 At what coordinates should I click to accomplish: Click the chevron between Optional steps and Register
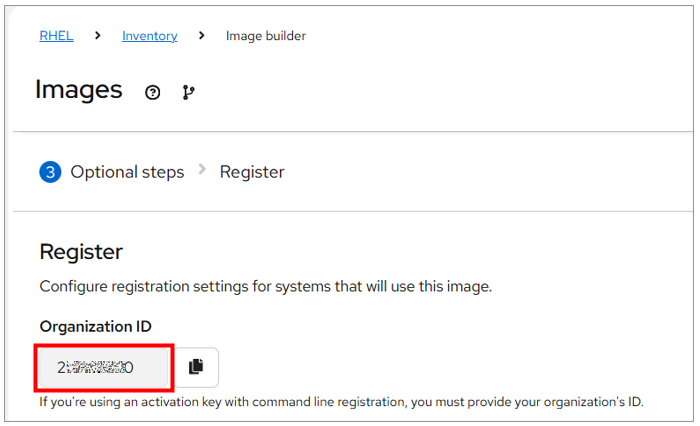tap(202, 170)
